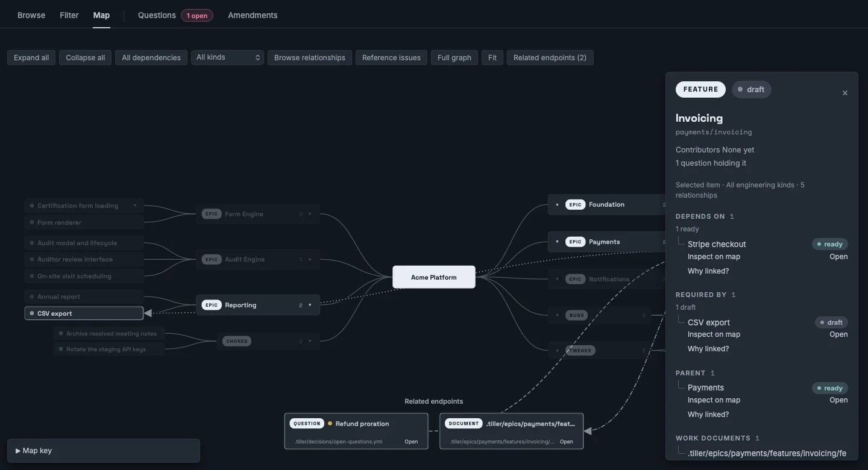Show why Stripe checkout is linked
Screen dimensions: 868x470
pos(708,271)
